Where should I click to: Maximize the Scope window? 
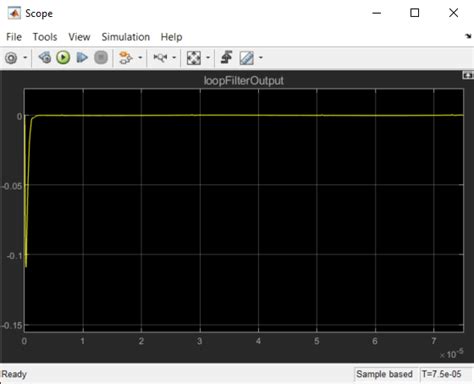[415, 13]
